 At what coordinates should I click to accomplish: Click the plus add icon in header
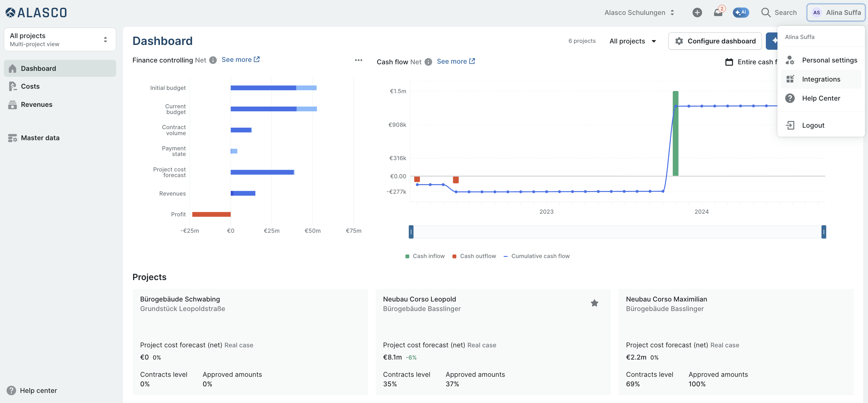point(697,13)
